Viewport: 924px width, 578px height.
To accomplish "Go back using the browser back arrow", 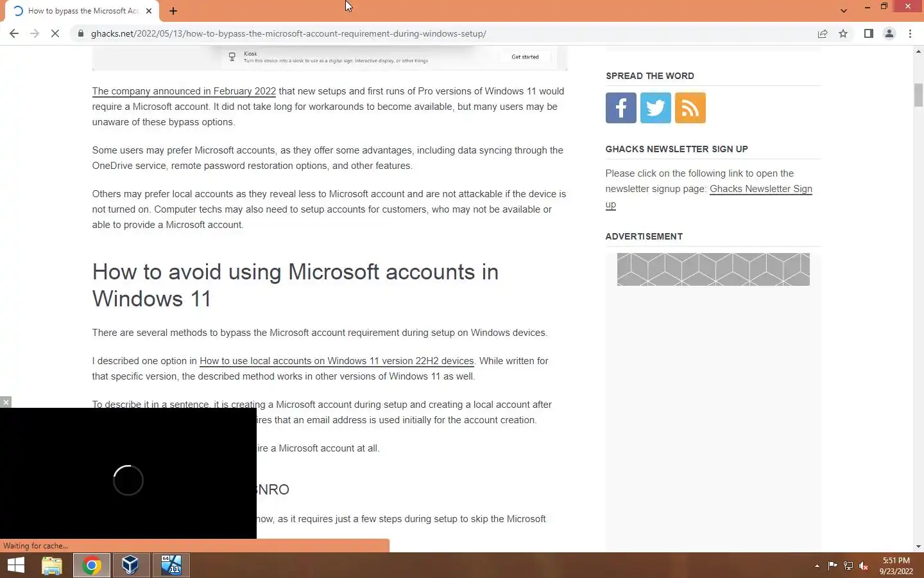I will (14, 33).
